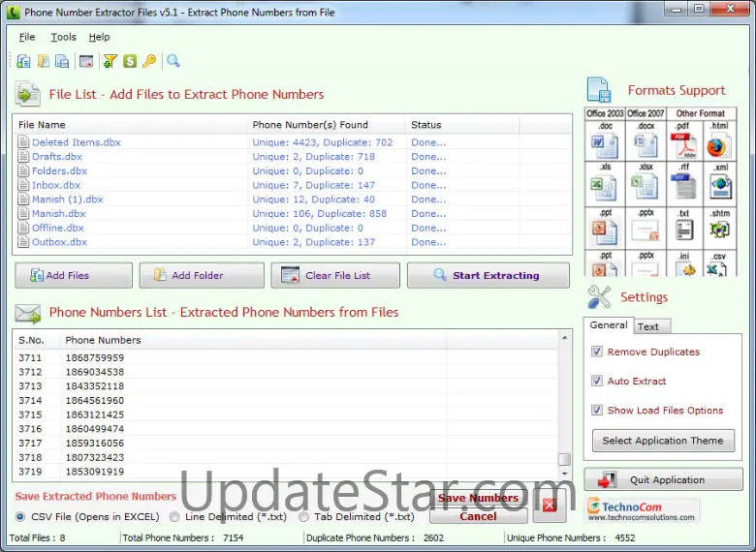This screenshot has height=552, width=756.
Task: Open the Tools menu
Action: [x=64, y=37]
